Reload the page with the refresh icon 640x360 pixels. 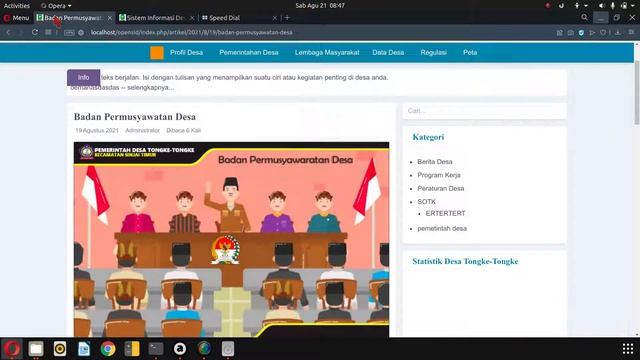click(x=35, y=32)
